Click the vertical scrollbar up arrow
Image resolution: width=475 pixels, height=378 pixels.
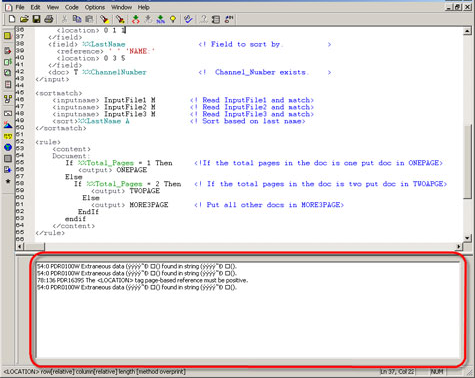(x=467, y=31)
